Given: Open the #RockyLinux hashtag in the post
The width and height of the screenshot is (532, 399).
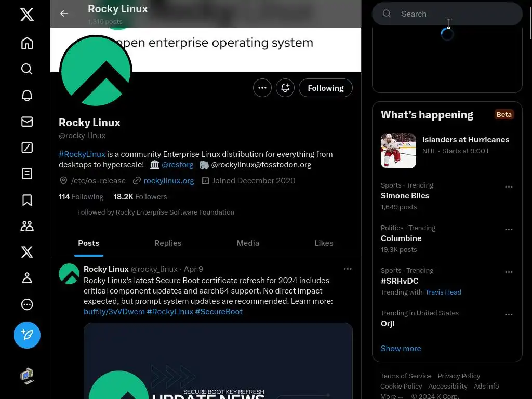Looking at the screenshot, I should coord(170,312).
